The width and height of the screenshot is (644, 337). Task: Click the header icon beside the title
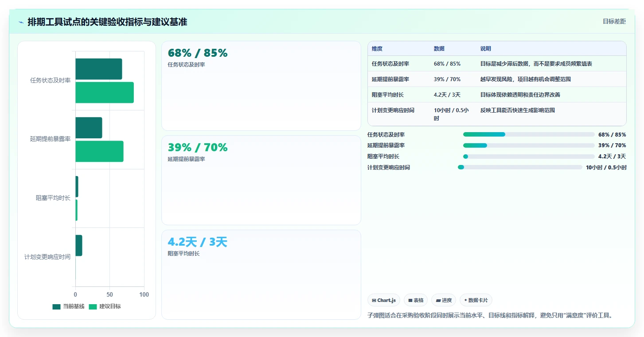tap(21, 22)
